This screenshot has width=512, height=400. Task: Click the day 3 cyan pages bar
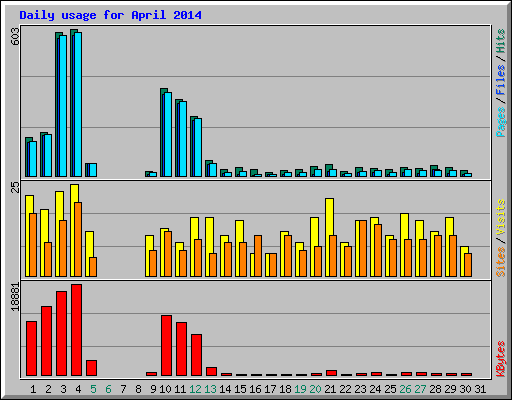point(63,106)
